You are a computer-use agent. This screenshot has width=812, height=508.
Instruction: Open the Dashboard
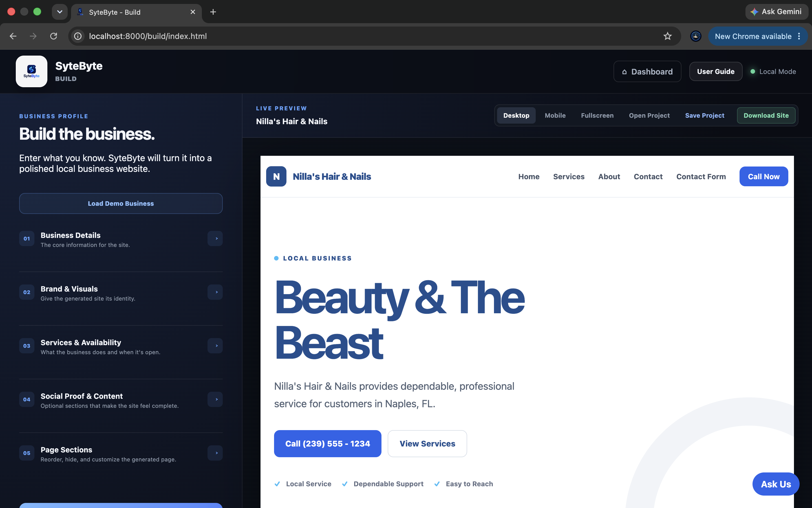coord(647,72)
